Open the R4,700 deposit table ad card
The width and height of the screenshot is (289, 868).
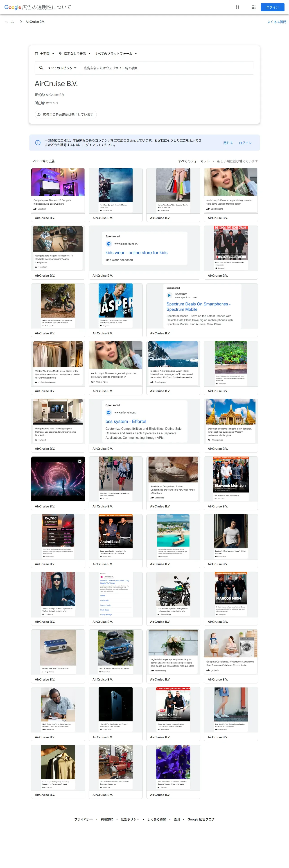point(58,541)
